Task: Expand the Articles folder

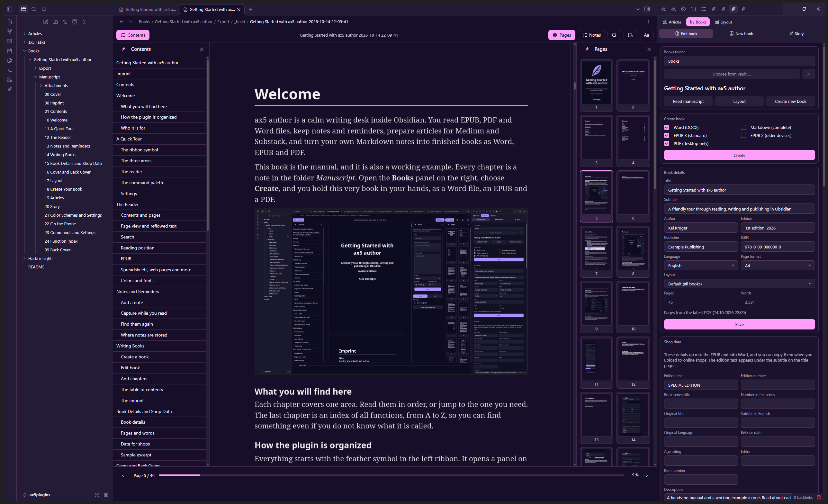Action: click(24, 34)
